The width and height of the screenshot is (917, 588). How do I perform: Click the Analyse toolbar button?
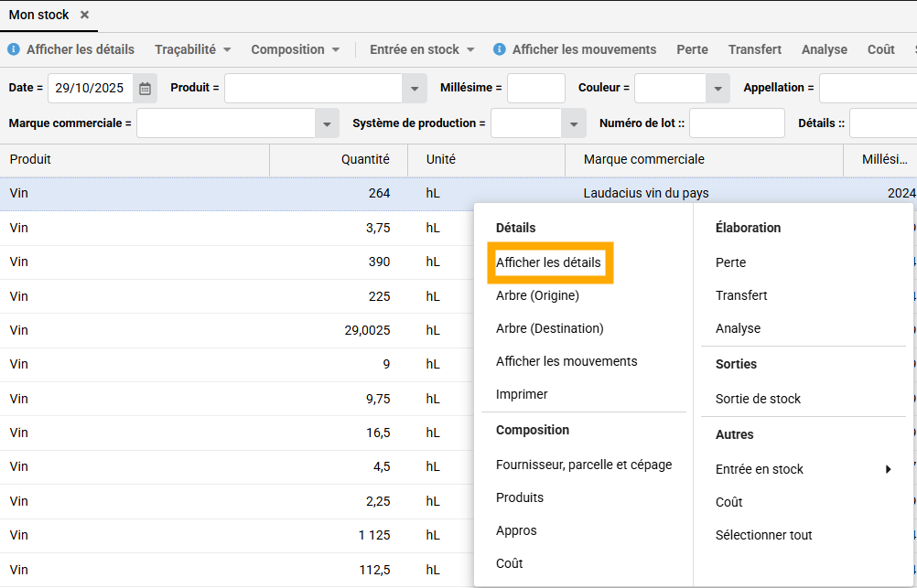click(824, 49)
